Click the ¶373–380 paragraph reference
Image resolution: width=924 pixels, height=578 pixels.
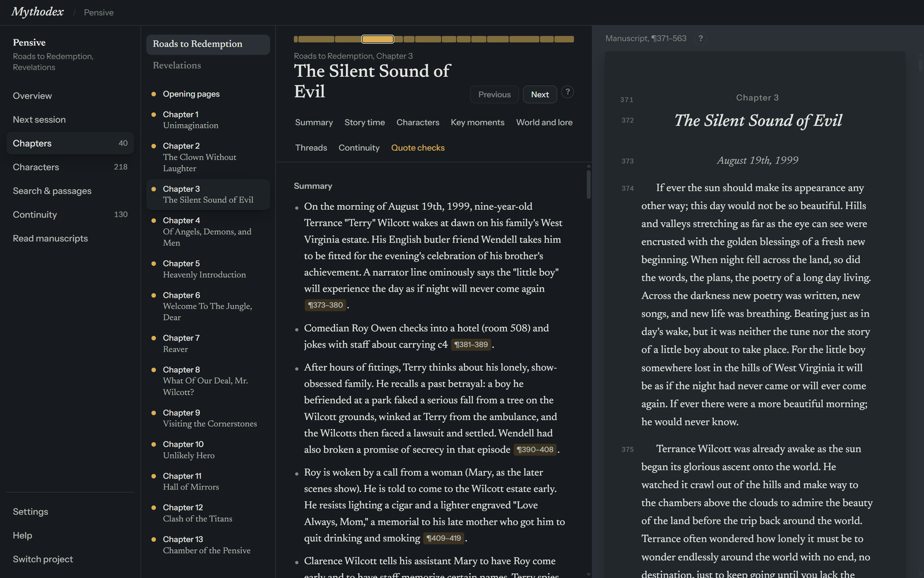(325, 305)
